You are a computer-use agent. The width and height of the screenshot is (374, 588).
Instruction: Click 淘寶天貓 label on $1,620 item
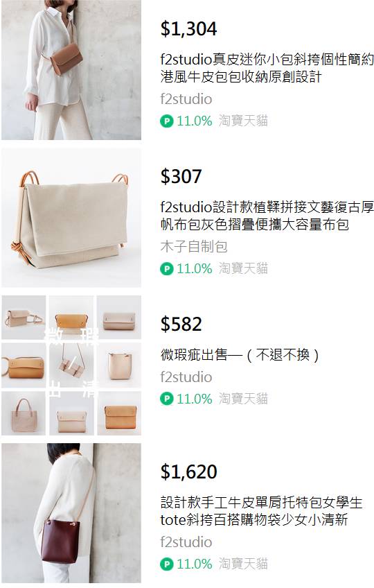pyautogui.click(x=243, y=563)
